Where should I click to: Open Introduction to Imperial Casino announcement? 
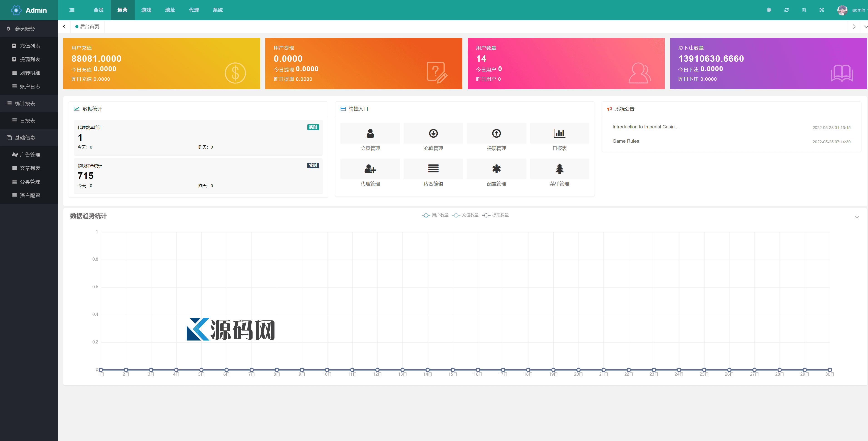coord(645,127)
